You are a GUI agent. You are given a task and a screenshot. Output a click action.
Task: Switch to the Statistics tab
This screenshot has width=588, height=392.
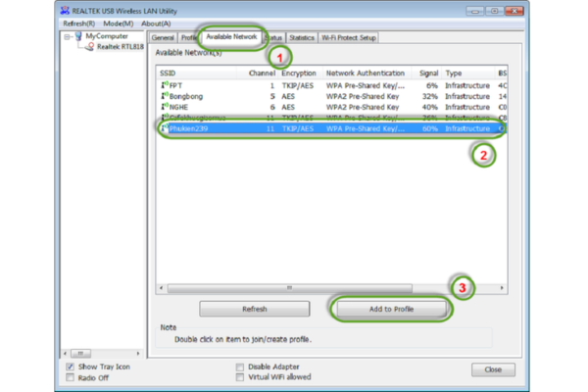click(302, 38)
